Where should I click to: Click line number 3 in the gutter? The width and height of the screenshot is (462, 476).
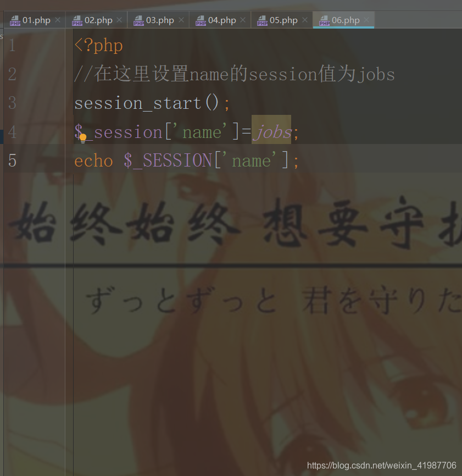12,103
